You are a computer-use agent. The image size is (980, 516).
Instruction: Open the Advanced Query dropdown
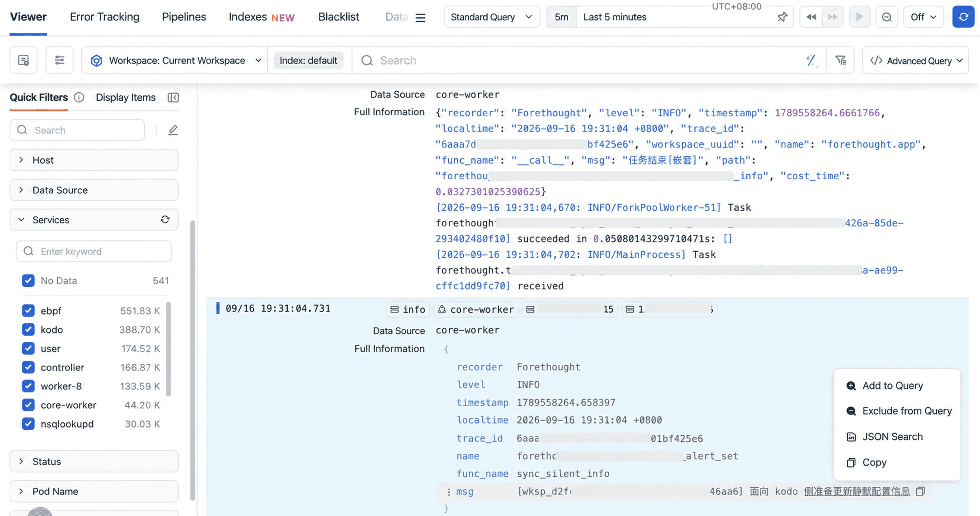[915, 61]
